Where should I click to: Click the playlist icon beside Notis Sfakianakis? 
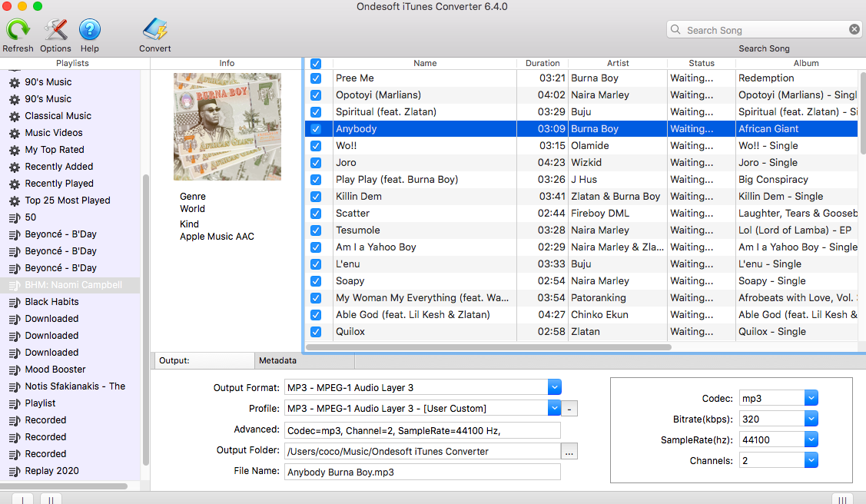[15, 386]
